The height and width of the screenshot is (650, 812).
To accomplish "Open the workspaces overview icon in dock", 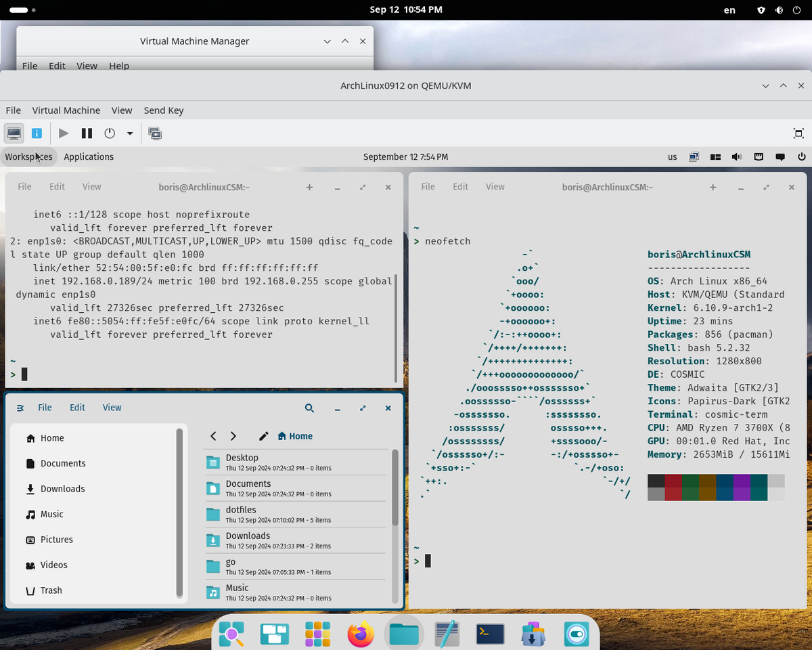I will (x=274, y=634).
